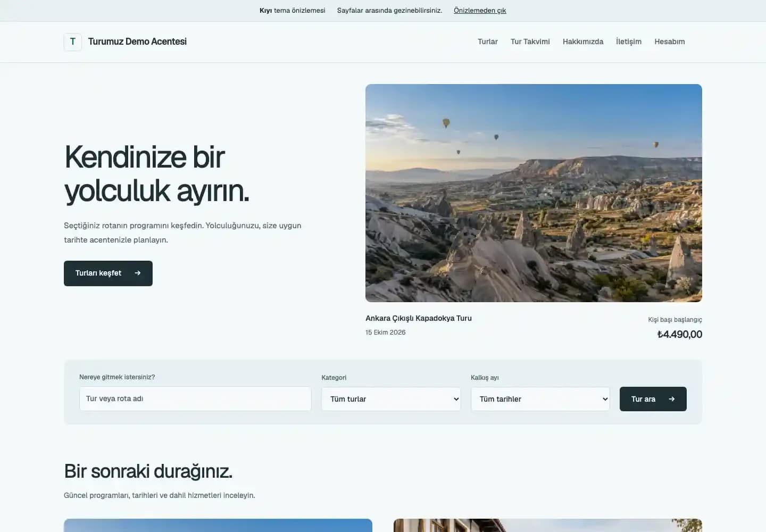Click the arrow icon in Tur ara
Viewport: 766px width, 532px height.
(x=672, y=399)
